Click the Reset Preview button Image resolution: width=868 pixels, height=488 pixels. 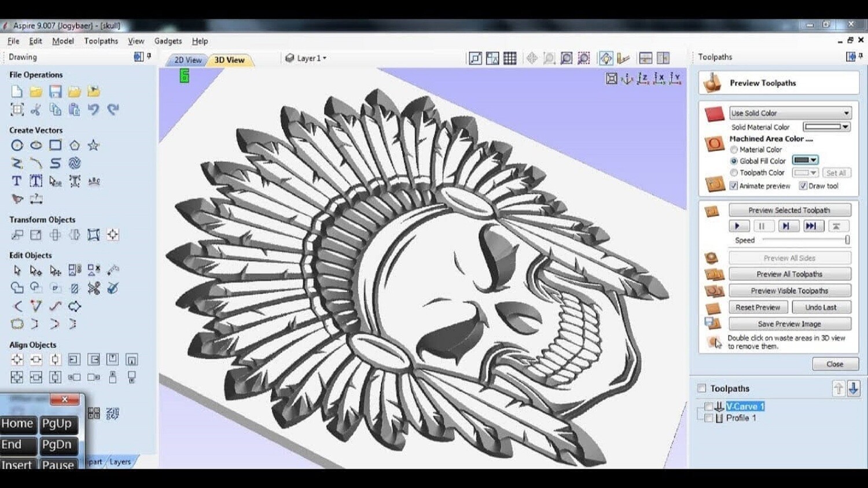point(757,308)
